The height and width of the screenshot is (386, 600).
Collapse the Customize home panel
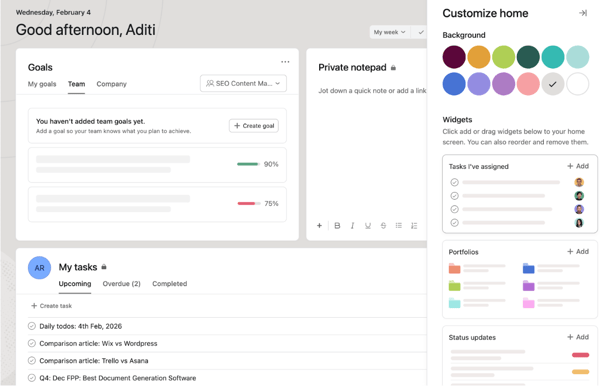click(x=583, y=13)
